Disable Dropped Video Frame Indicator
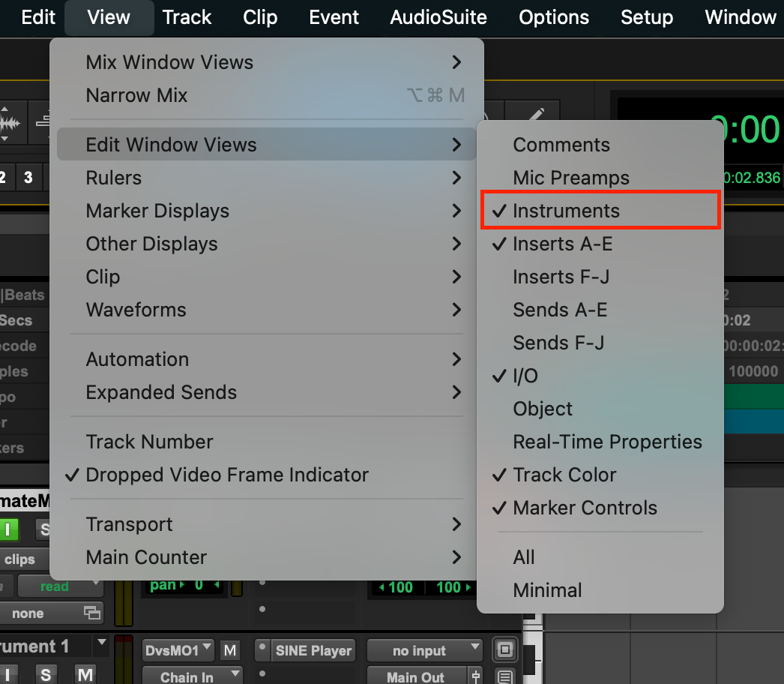784x684 pixels. coord(227,475)
